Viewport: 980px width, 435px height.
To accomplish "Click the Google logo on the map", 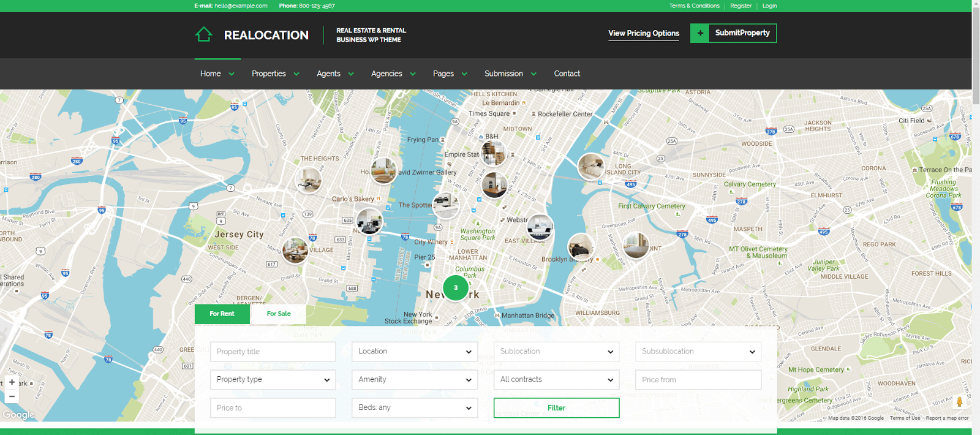I will (x=18, y=415).
